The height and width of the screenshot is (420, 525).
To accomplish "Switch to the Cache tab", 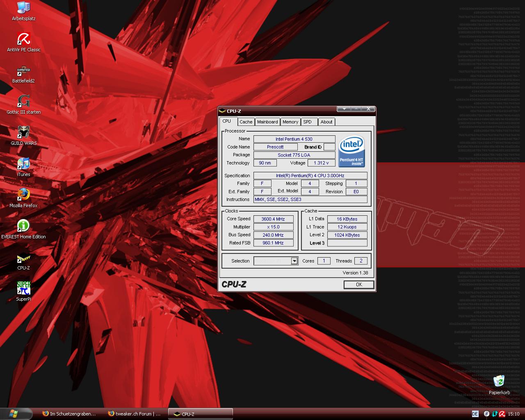I will tap(246, 122).
